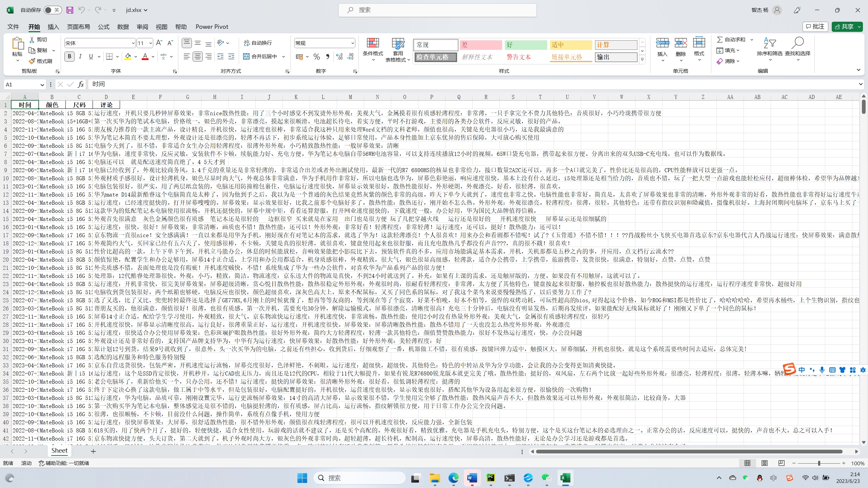Image resolution: width=868 pixels, height=488 pixels.
Task: Toggle Middle Align button
Action: [198, 43]
